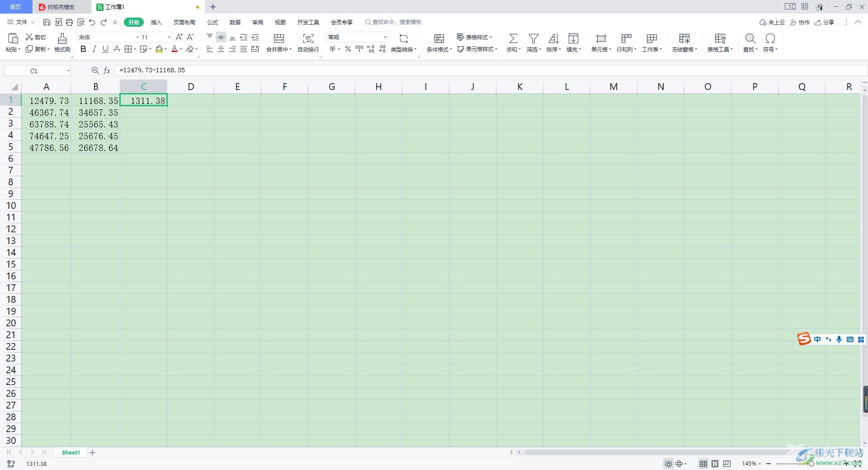Click the increase decimal places icon
The image size is (868, 470).
tap(371, 49)
